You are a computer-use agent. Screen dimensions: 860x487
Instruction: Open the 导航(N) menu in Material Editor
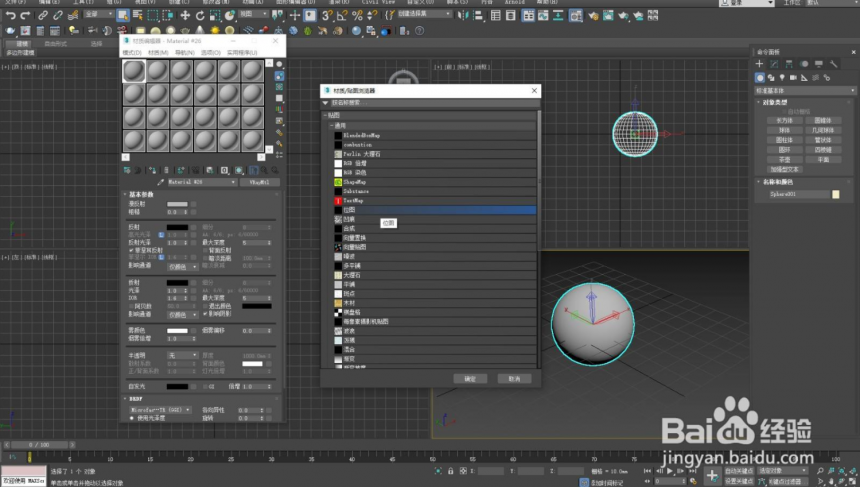pos(185,53)
